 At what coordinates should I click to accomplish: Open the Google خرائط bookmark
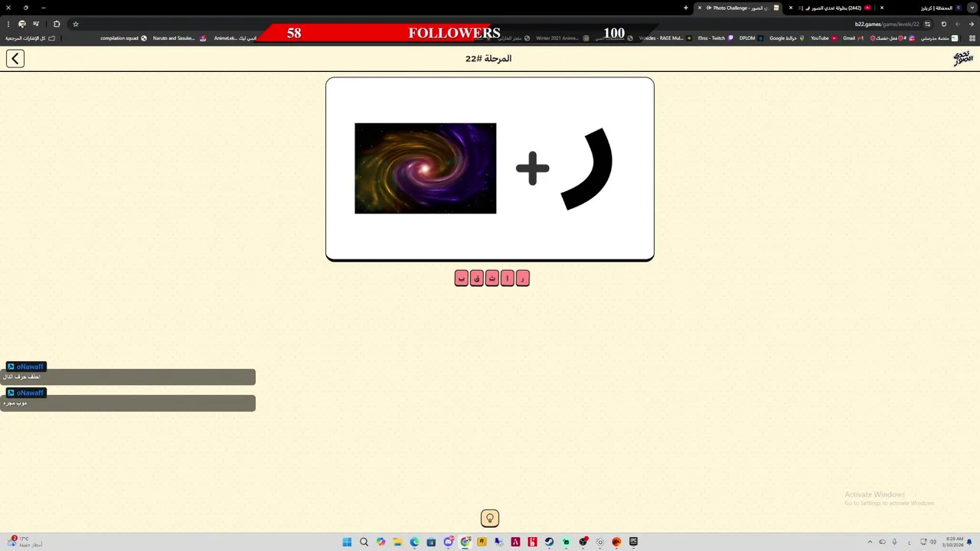(x=787, y=37)
